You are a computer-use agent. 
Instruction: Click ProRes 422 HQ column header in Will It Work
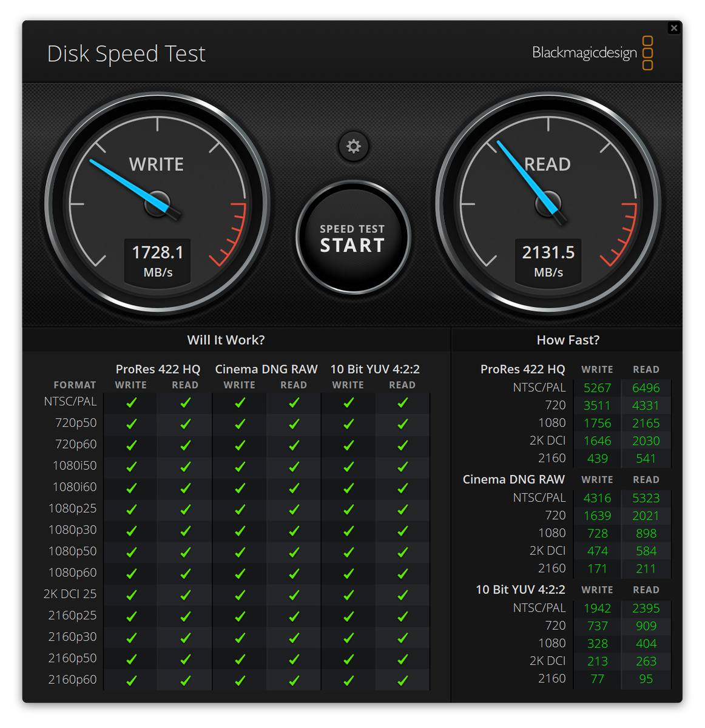158,369
